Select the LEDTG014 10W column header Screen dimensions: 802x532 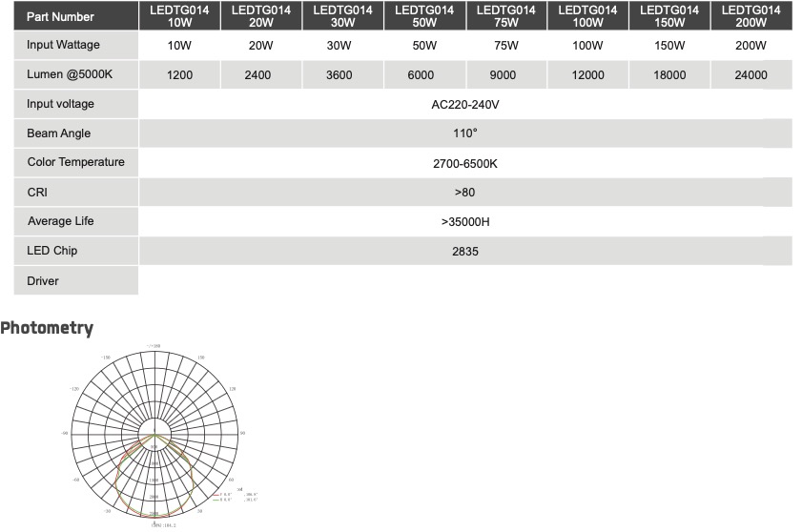179,16
